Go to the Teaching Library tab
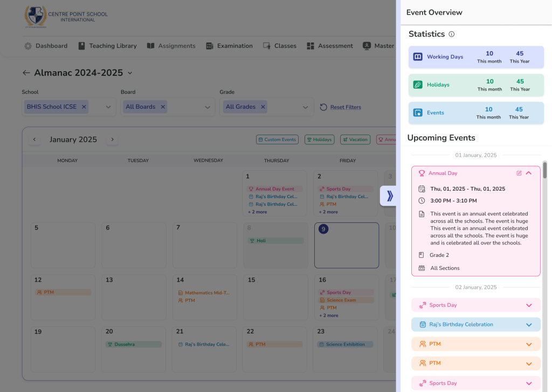Image resolution: width=552 pixels, height=392 pixels. (107, 46)
